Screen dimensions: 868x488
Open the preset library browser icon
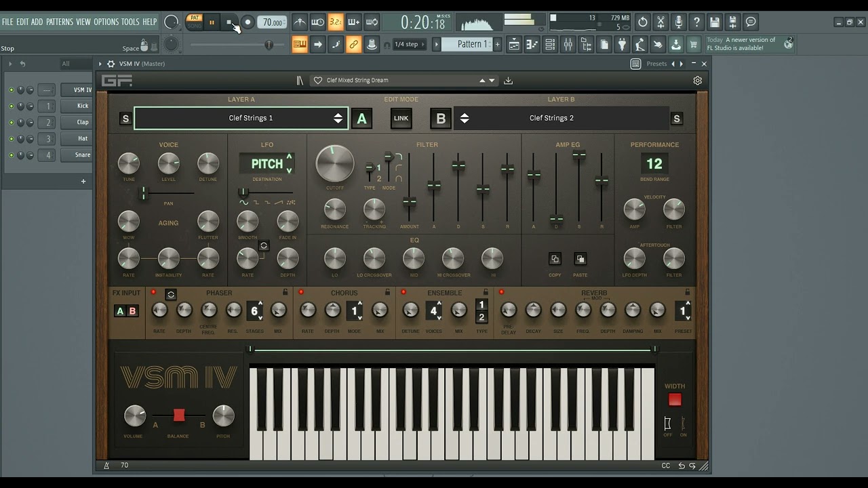pyautogui.click(x=300, y=80)
